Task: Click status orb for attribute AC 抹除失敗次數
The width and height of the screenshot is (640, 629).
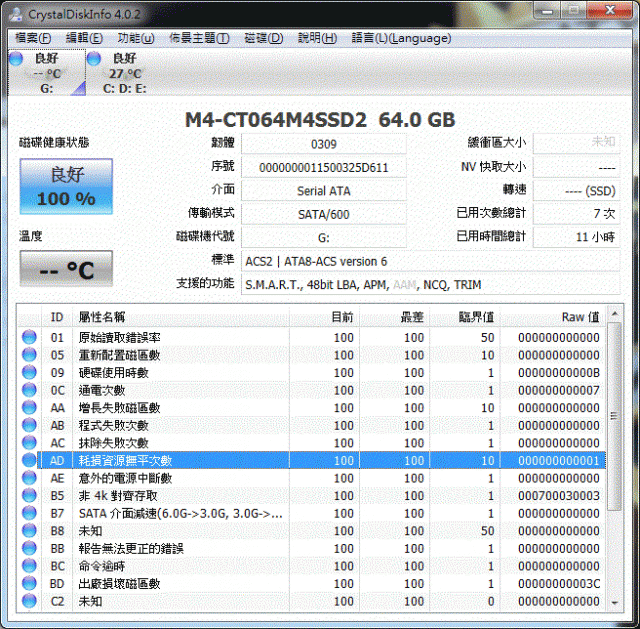Action: click(x=29, y=442)
